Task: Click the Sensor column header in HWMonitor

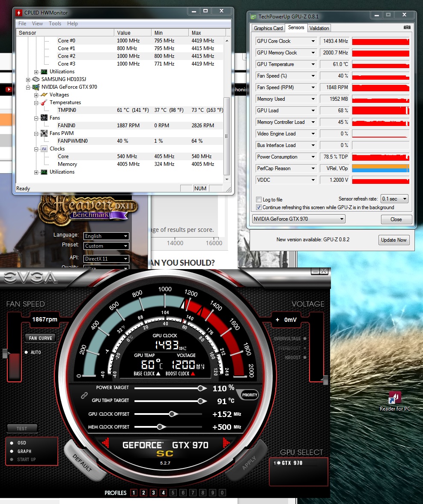Action: 65,33
